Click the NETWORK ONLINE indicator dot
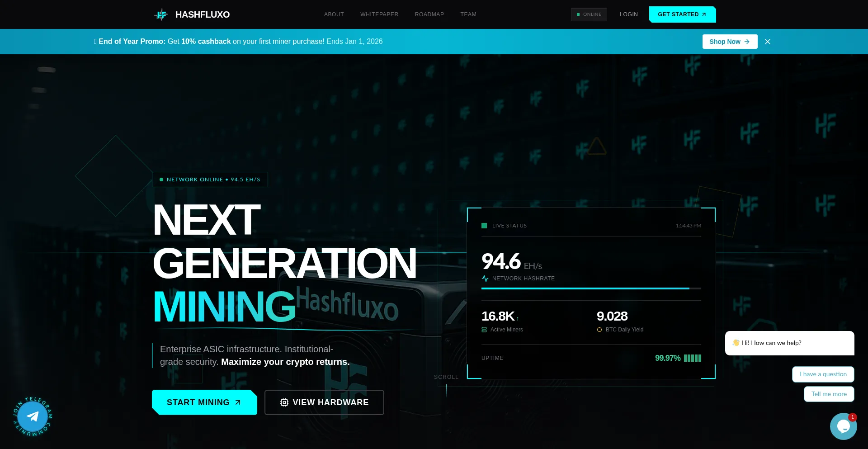 (161, 180)
